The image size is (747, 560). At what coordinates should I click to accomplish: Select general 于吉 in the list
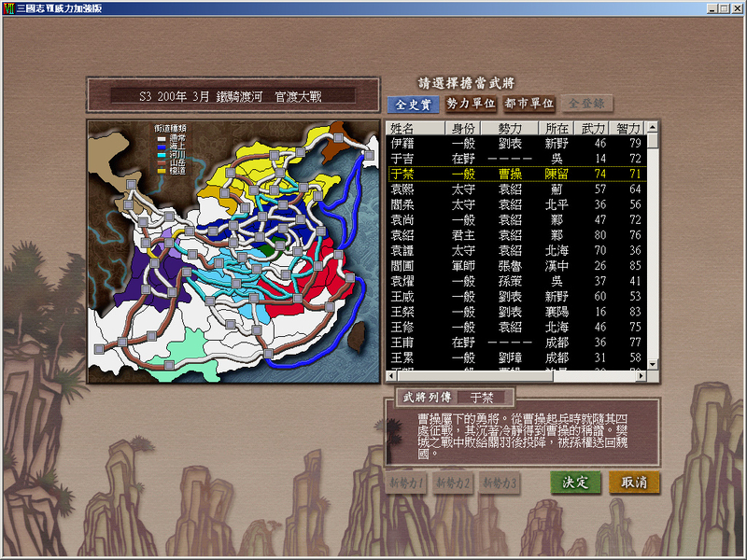[x=516, y=158]
